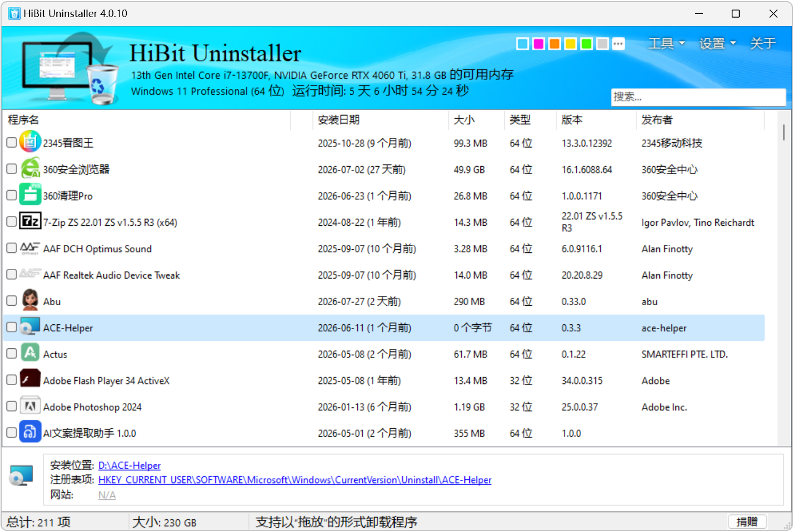The image size is (794, 532).
Task: Select the orange theme swatch
Action: [x=555, y=44]
